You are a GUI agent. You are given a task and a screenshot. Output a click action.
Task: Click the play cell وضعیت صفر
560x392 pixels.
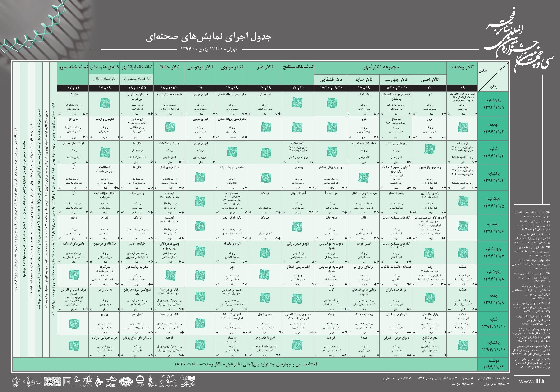[396, 203]
